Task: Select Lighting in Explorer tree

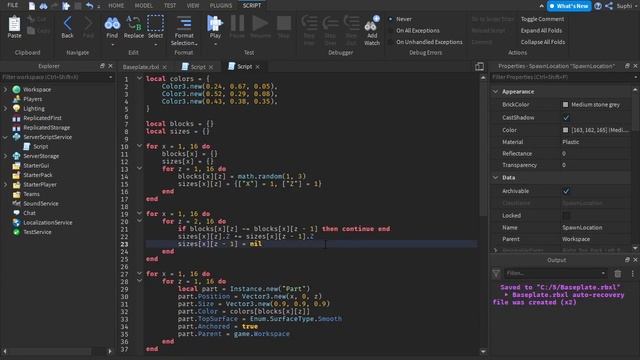Action: coord(34,109)
